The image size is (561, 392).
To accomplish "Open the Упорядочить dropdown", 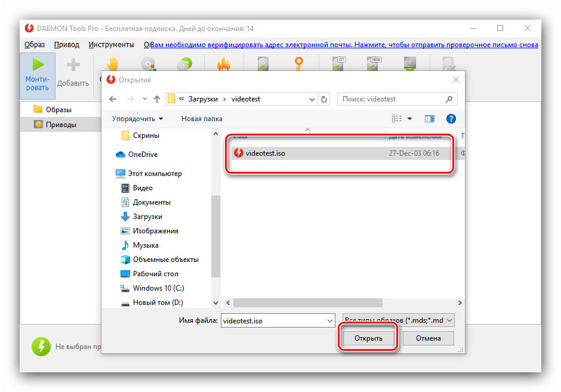I will point(137,119).
